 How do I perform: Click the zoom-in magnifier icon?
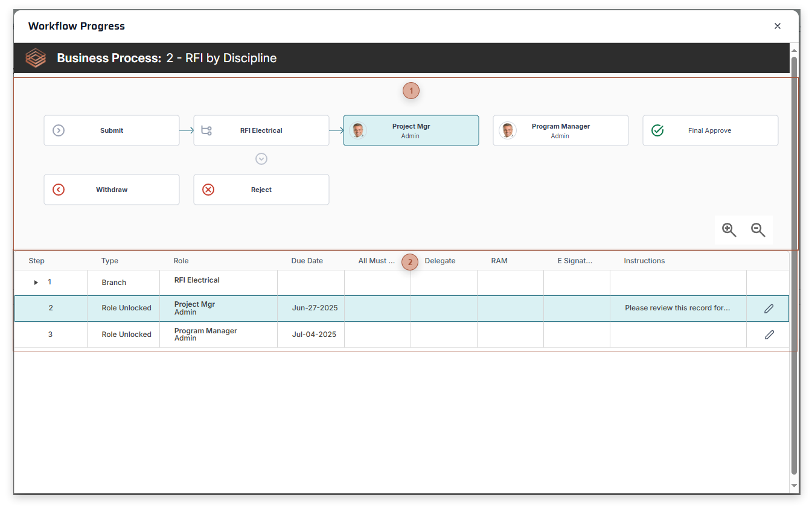[x=729, y=230]
